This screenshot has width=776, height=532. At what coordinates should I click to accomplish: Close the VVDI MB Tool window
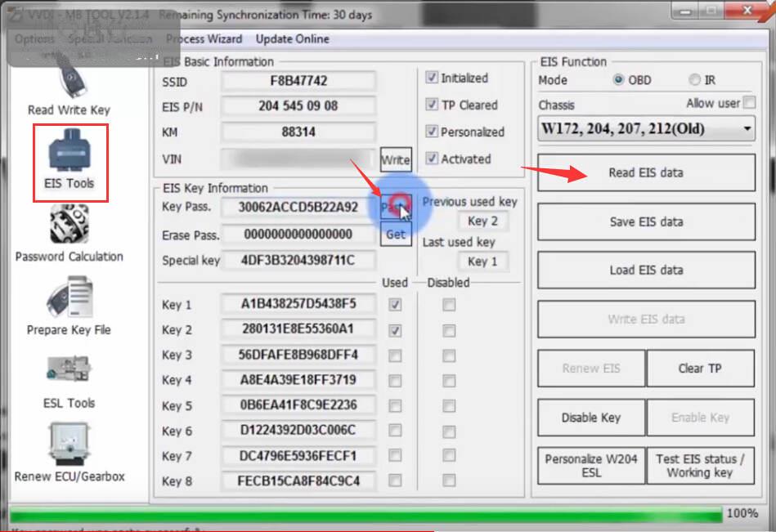pos(747,10)
